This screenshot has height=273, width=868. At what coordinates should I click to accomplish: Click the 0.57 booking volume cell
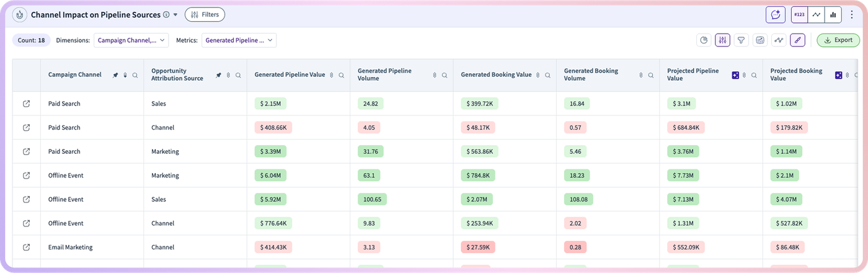[575, 127]
